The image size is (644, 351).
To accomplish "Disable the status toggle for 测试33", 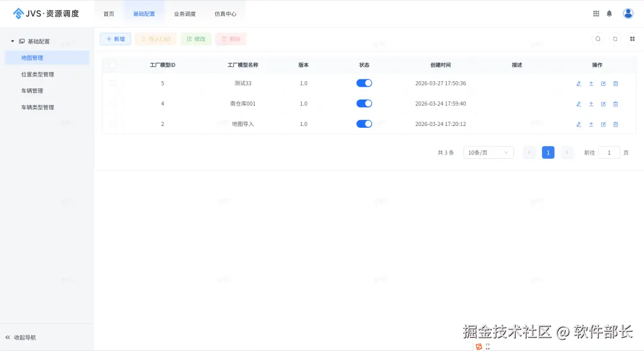I will (364, 83).
